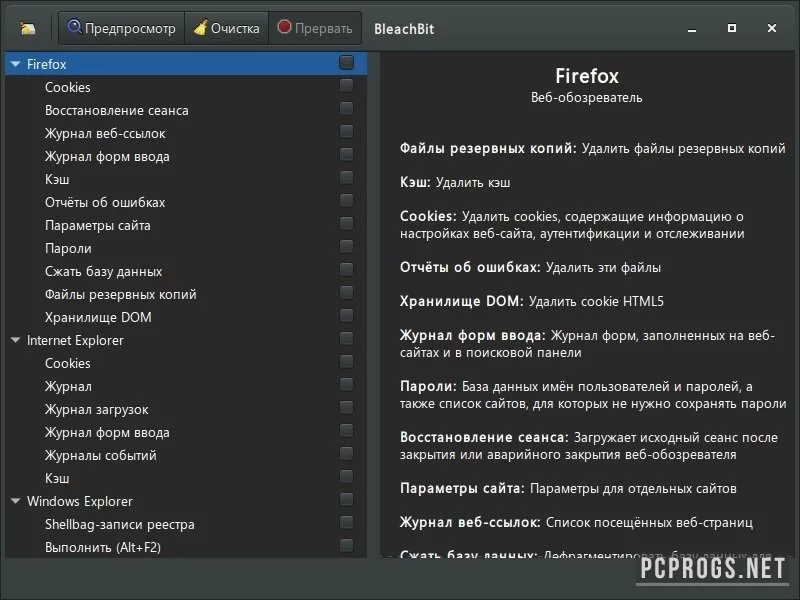Viewport: 800px width, 600px height.
Task: Tick the Журнал загрузок checkbox
Action: [346, 407]
